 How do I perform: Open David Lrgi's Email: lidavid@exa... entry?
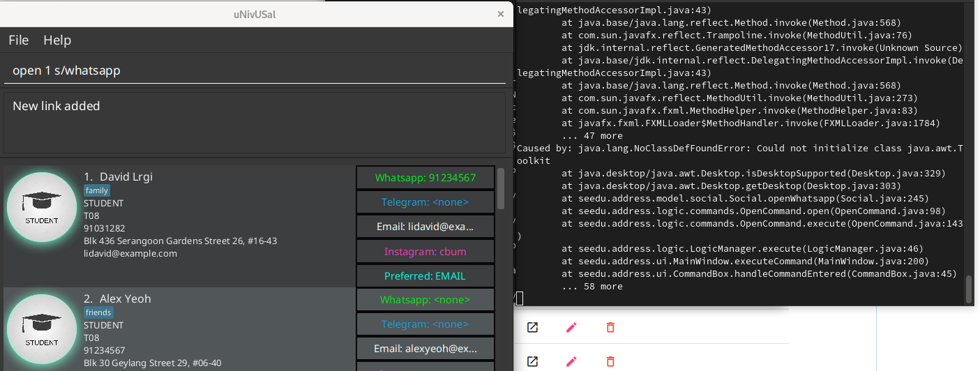point(425,227)
